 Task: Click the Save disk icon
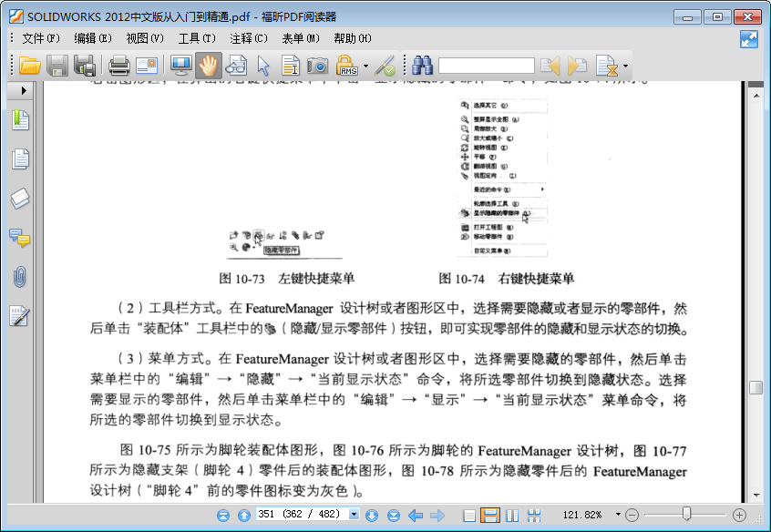click(57, 66)
